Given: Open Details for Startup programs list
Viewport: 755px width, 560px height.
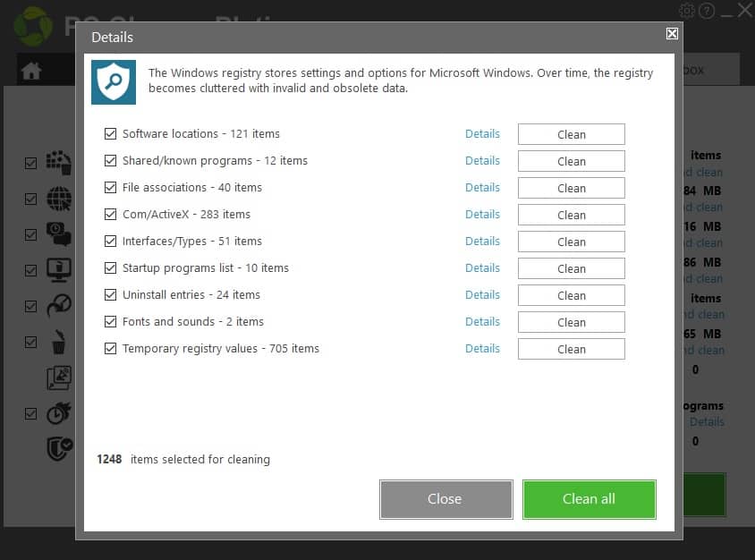Looking at the screenshot, I should (482, 267).
